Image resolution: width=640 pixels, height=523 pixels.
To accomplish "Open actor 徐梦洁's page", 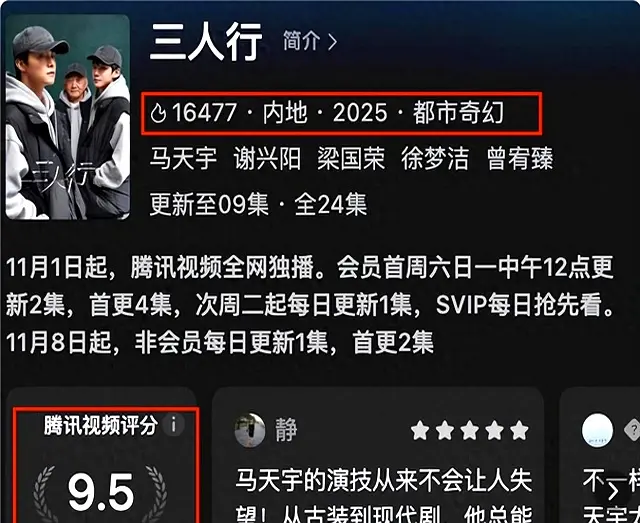I will 435,158.
